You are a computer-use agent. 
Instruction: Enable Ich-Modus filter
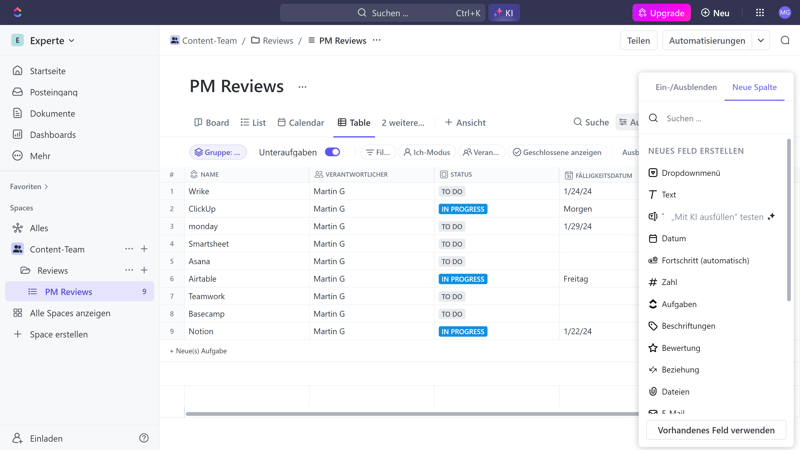click(x=426, y=152)
